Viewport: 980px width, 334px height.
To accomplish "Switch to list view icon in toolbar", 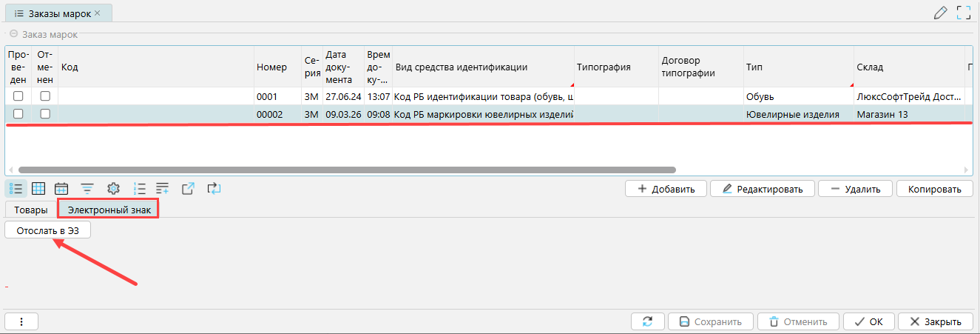I will (16, 188).
